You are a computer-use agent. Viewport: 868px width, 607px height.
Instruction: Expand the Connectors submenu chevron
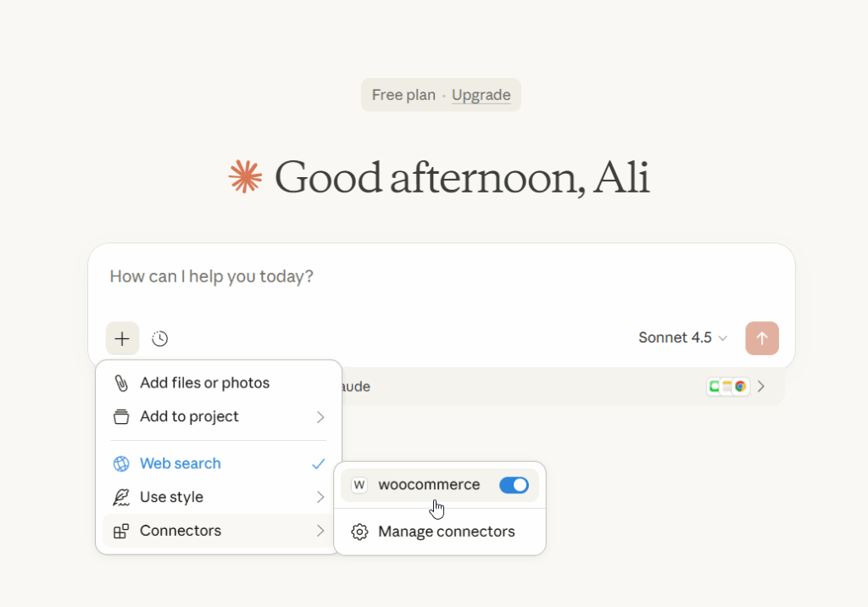coord(320,532)
